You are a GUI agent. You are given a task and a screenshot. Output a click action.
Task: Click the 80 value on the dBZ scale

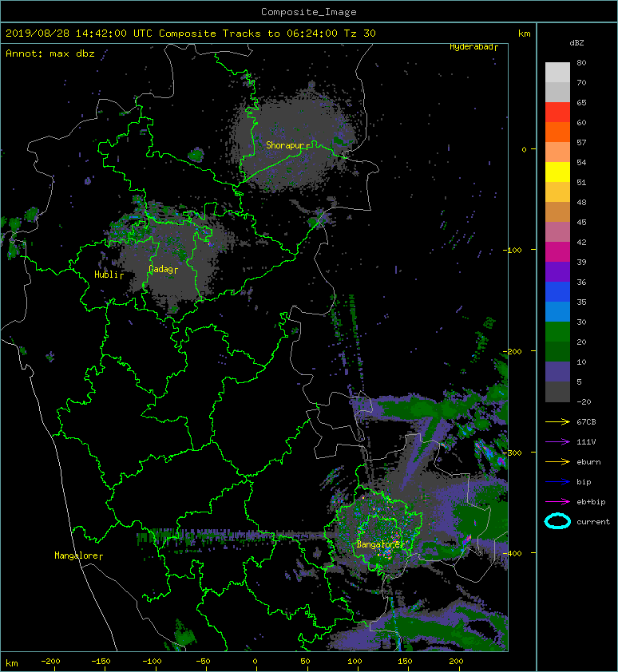tap(581, 62)
